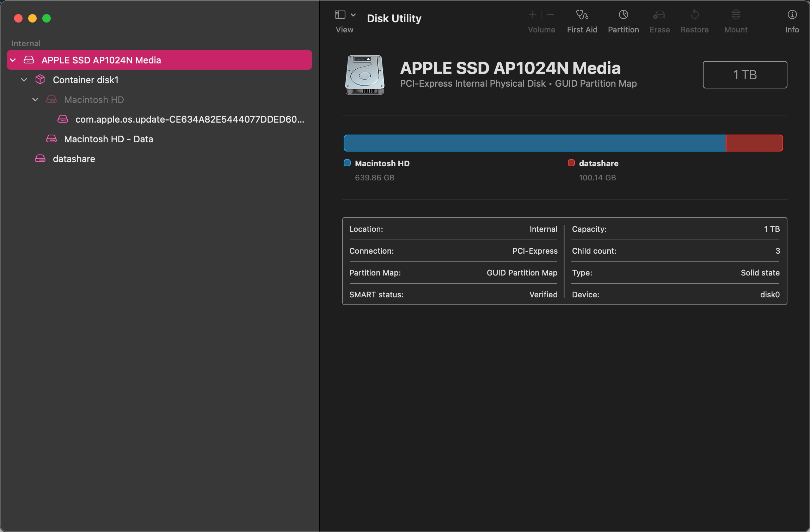Open the Partition pie chart icon
Viewport: 810px width, 532px height.
(x=623, y=14)
